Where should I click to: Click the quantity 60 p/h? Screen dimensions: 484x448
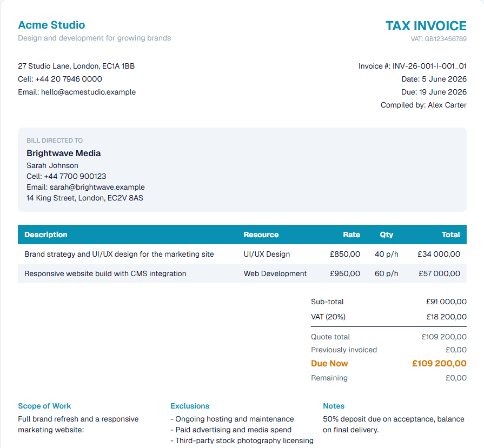tap(387, 273)
